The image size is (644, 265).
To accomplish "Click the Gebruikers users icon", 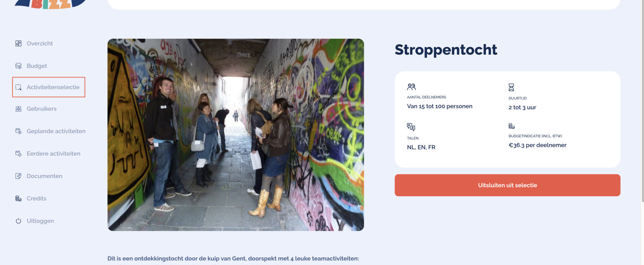I will 18,109.
